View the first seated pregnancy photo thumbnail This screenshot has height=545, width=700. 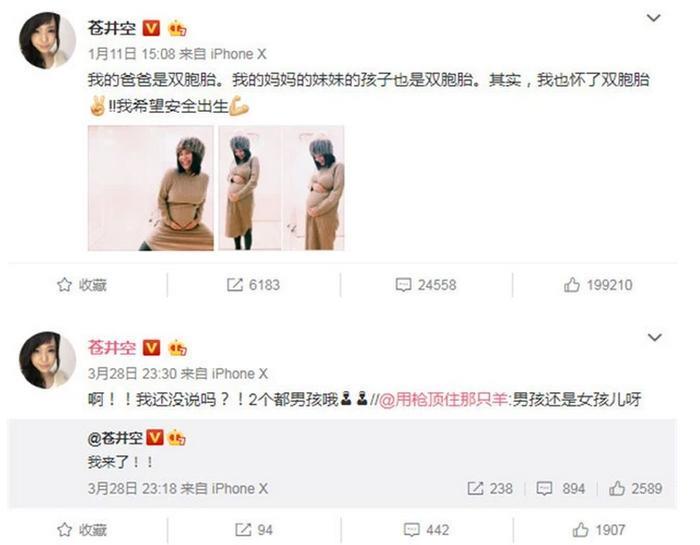pyautogui.click(x=151, y=188)
